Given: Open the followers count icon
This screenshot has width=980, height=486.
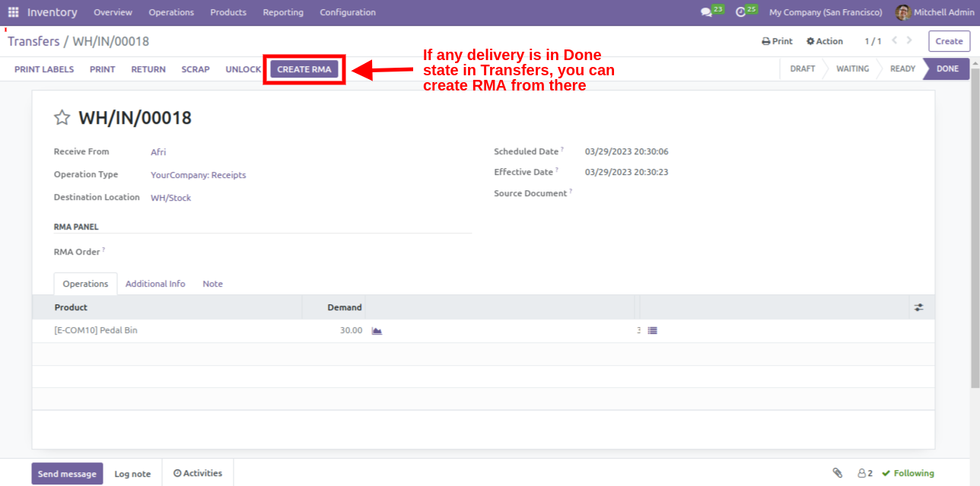Looking at the screenshot, I should pos(864,473).
